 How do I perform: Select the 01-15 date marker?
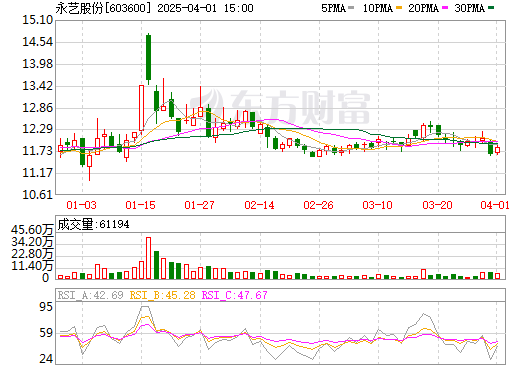click(140, 205)
